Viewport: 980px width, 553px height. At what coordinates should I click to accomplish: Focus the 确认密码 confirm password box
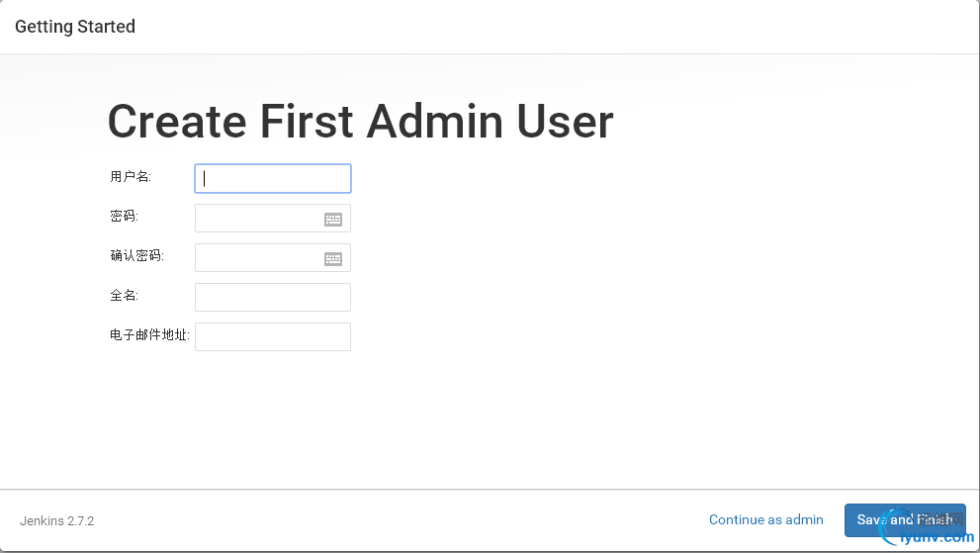(273, 258)
